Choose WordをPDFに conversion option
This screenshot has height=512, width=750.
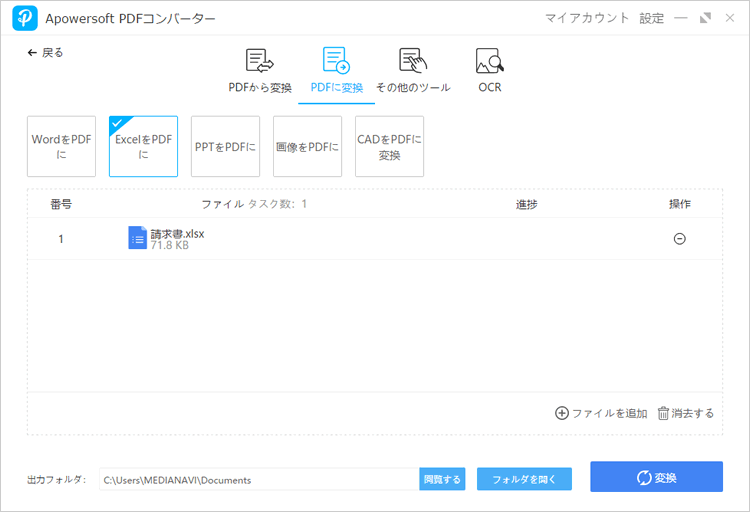coord(61,146)
